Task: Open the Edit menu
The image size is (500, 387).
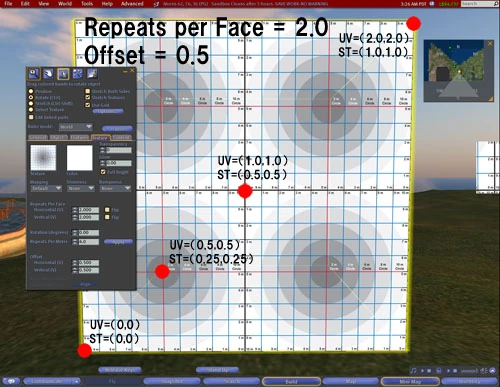Action: [25, 4]
